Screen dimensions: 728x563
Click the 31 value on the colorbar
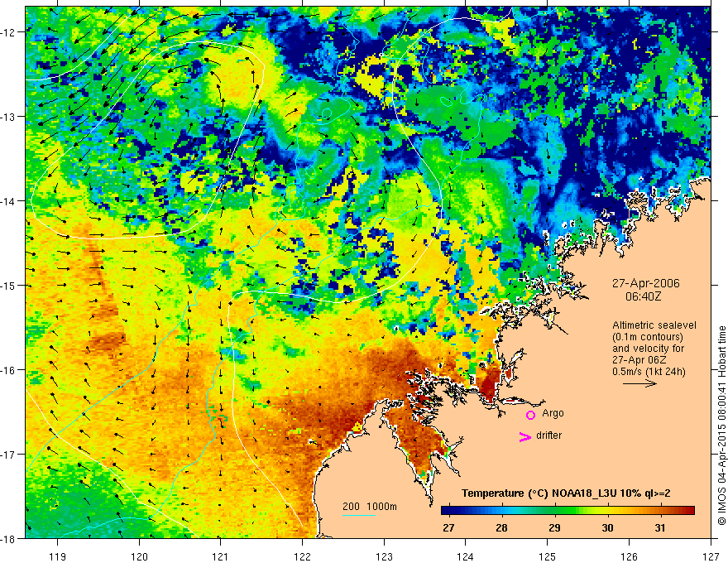point(660,527)
